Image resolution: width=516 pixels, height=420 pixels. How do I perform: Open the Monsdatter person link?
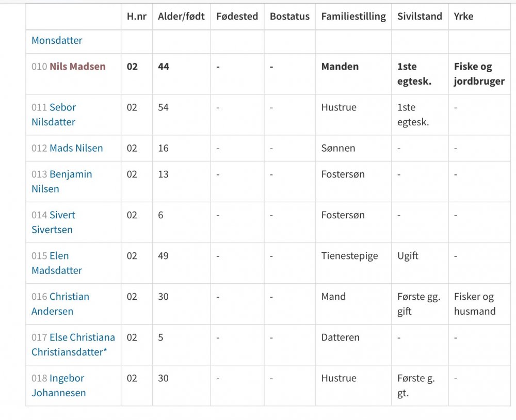[x=57, y=40]
